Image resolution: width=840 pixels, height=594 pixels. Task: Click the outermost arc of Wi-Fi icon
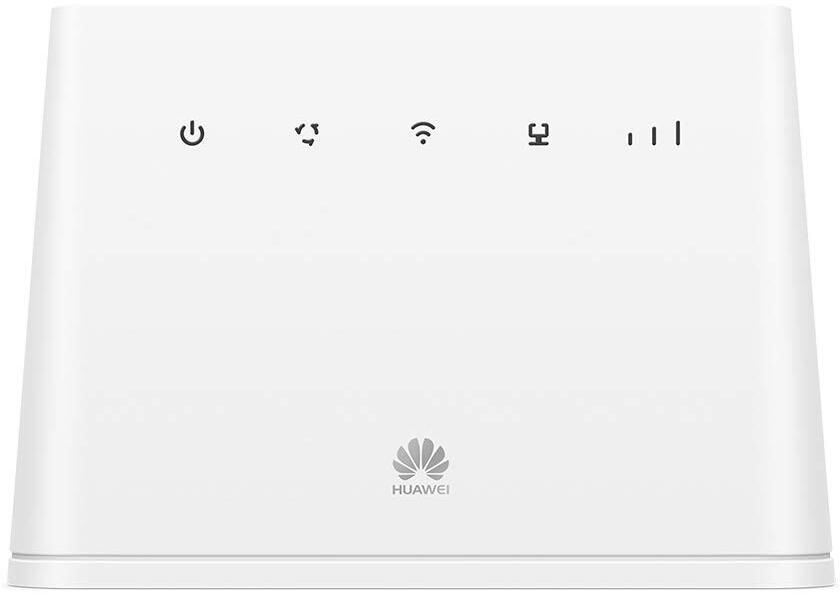tap(423, 126)
